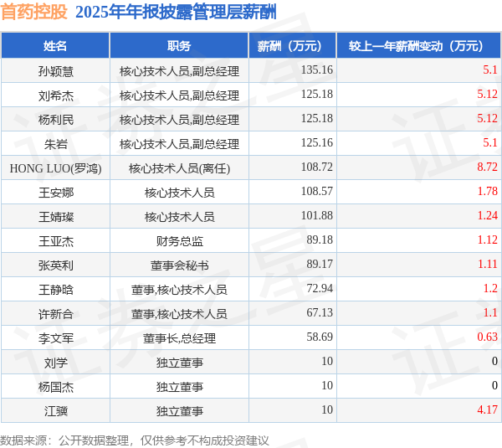Viewport: 502px width, 448px height.
Task: Click the 职务 column header
Action: 179,46
